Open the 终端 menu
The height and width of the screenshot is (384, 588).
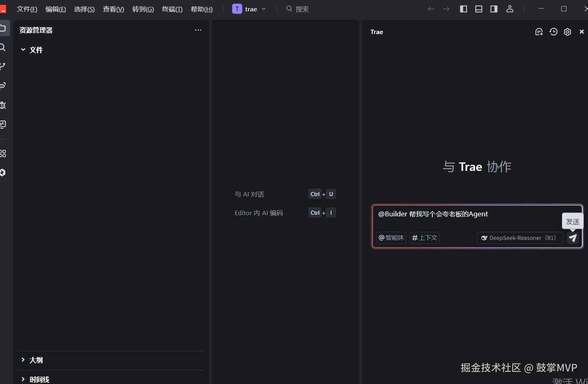pos(172,9)
